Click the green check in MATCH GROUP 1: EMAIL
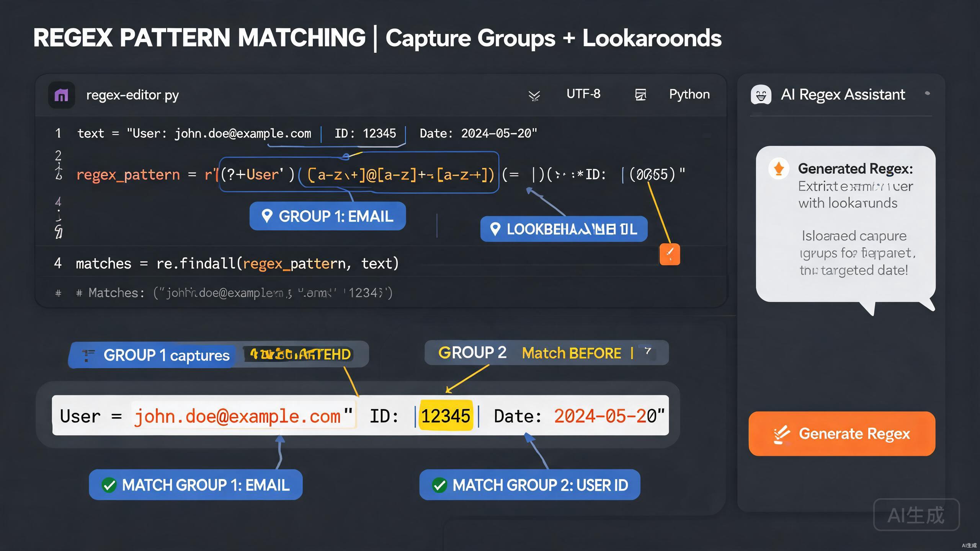The image size is (980, 551). [109, 485]
